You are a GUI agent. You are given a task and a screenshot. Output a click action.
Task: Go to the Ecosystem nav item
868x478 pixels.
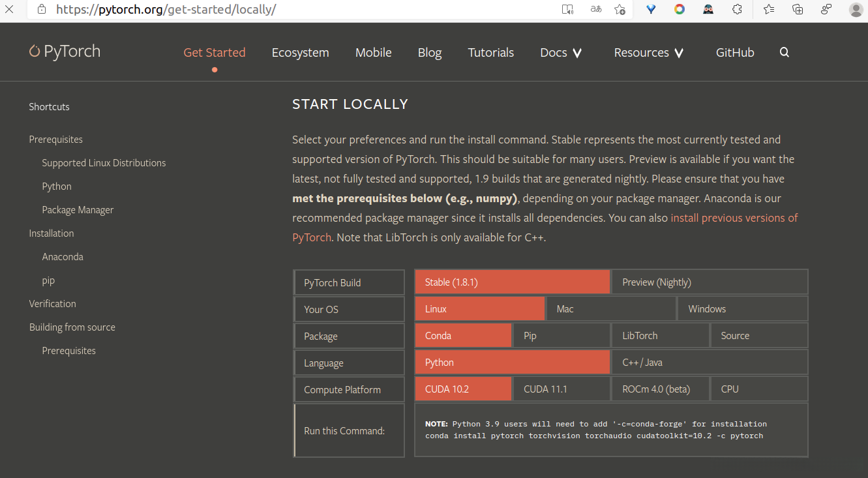tap(300, 53)
